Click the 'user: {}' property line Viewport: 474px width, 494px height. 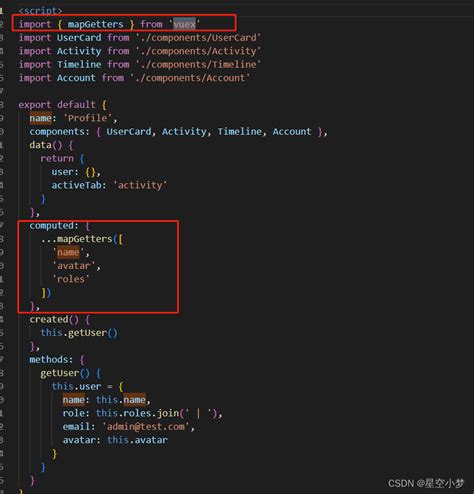point(76,172)
